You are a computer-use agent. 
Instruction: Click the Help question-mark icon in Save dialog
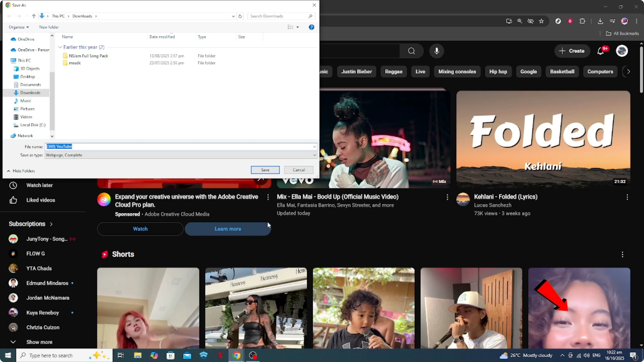coord(311,27)
